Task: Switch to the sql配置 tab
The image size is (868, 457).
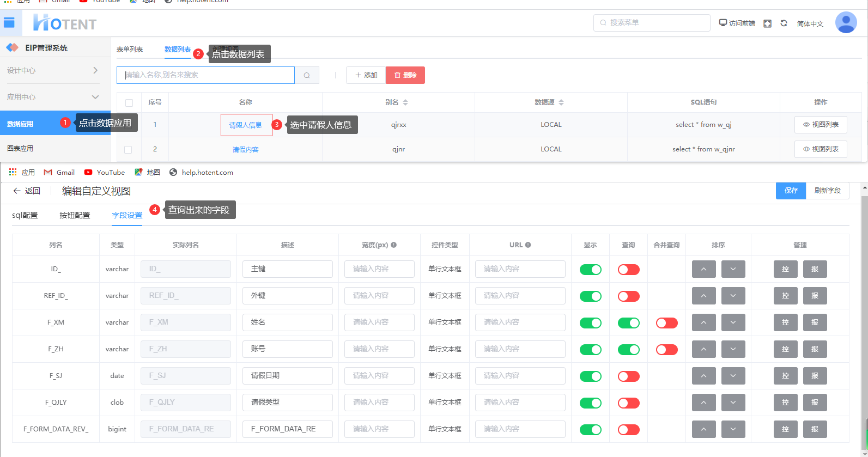Action: tap(25, 215)
